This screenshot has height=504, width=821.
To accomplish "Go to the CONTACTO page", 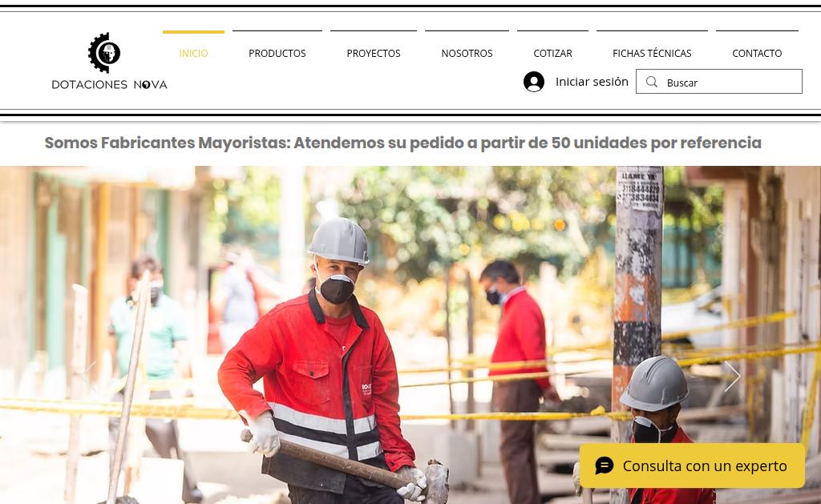I will (757, 53).
